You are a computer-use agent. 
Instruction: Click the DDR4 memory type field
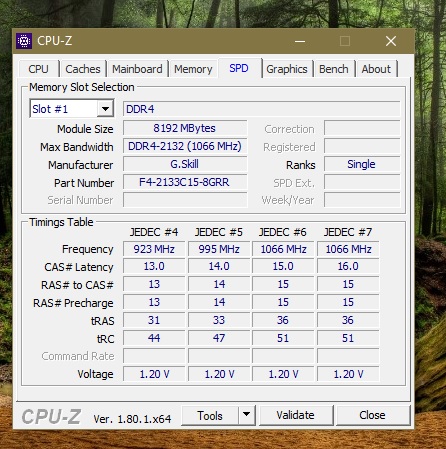coord(262,109)
